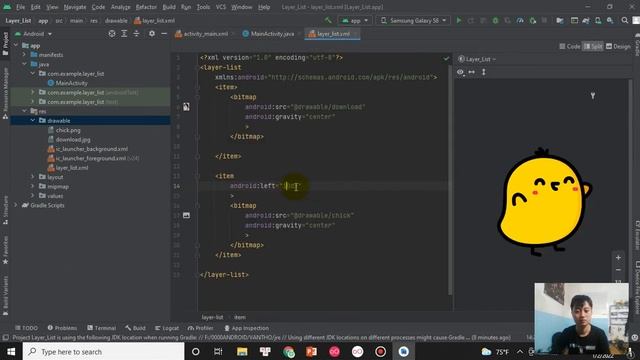Click the Cortana circle taskbar icon

point(196,351)
